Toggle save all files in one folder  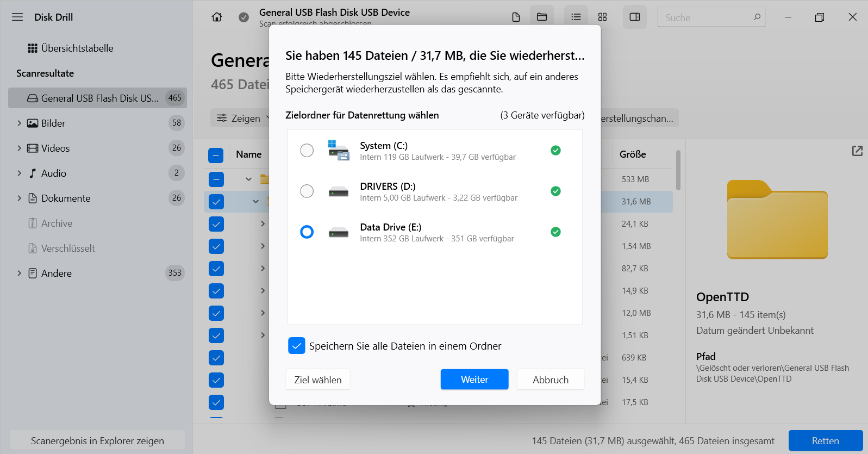click(297, 346)
